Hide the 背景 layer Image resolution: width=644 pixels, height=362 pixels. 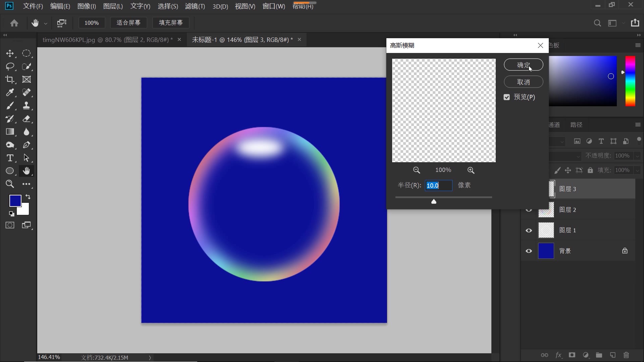coord(529,250)
